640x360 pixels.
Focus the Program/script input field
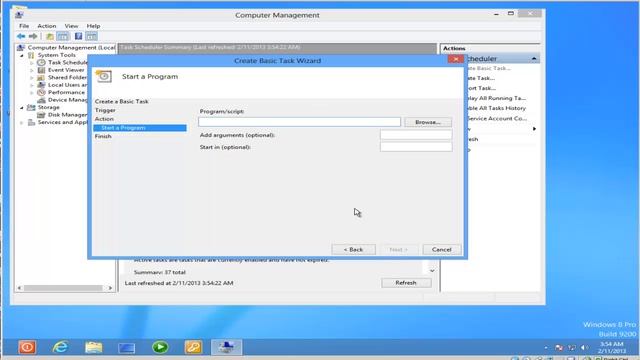coord(299,122)
